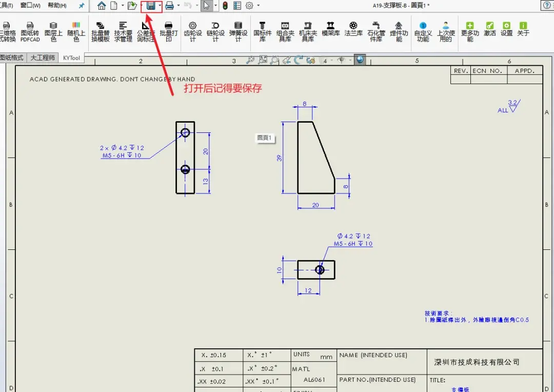Open 法兰库 flange library
Screen dimensions: 554x392
tap(353, 29)
